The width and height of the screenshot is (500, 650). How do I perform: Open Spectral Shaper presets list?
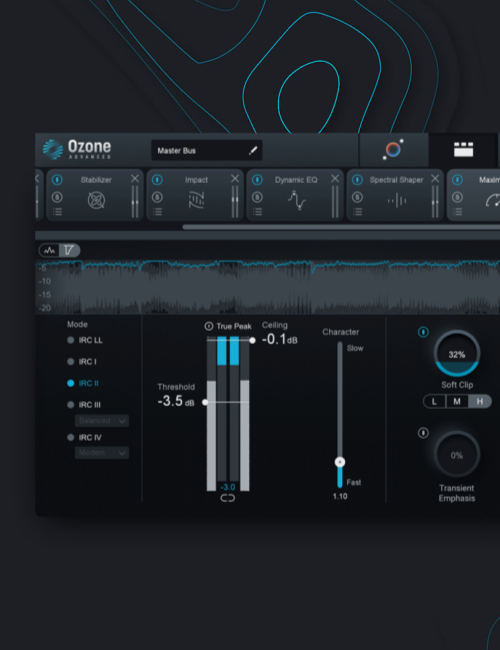(357, 212)
